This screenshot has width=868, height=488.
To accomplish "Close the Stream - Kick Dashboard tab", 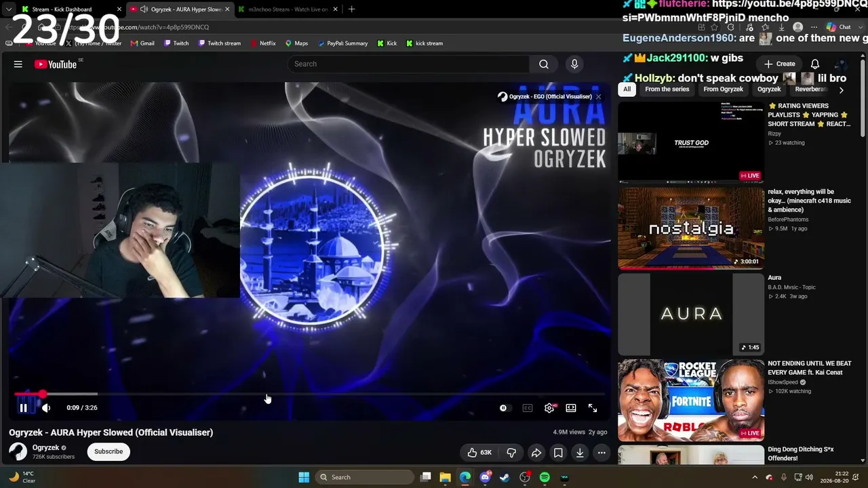I will pyautogui.click(x=119, y=9).
